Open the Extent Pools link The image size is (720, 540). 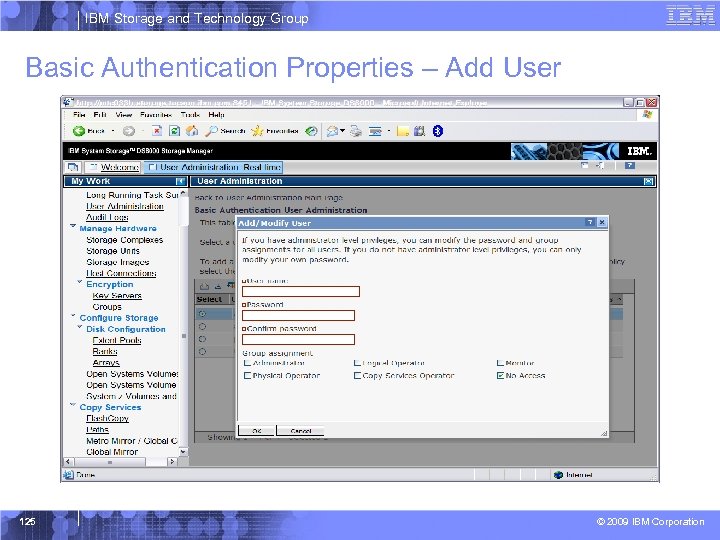coord(117,340)
